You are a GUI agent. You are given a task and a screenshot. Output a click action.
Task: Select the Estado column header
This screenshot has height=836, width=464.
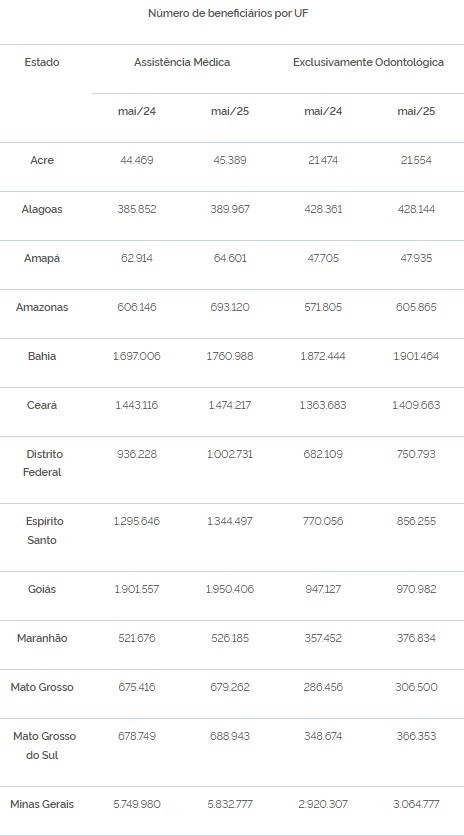(42, 62)
